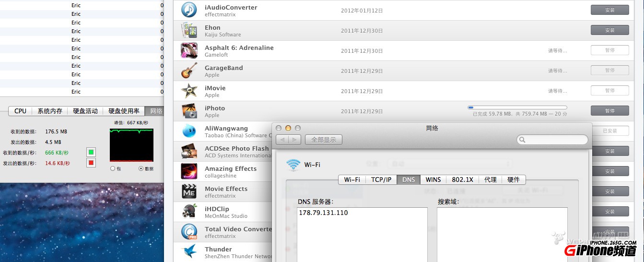
Task: Click red data sent color swatch
Action: click(x=91, y=163)
